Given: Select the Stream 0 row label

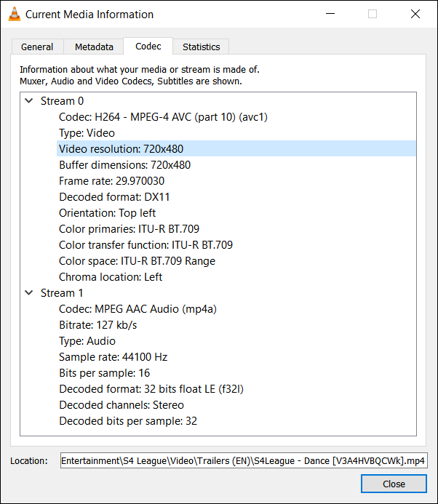Looking at the screenshot, I should point(62,101).
